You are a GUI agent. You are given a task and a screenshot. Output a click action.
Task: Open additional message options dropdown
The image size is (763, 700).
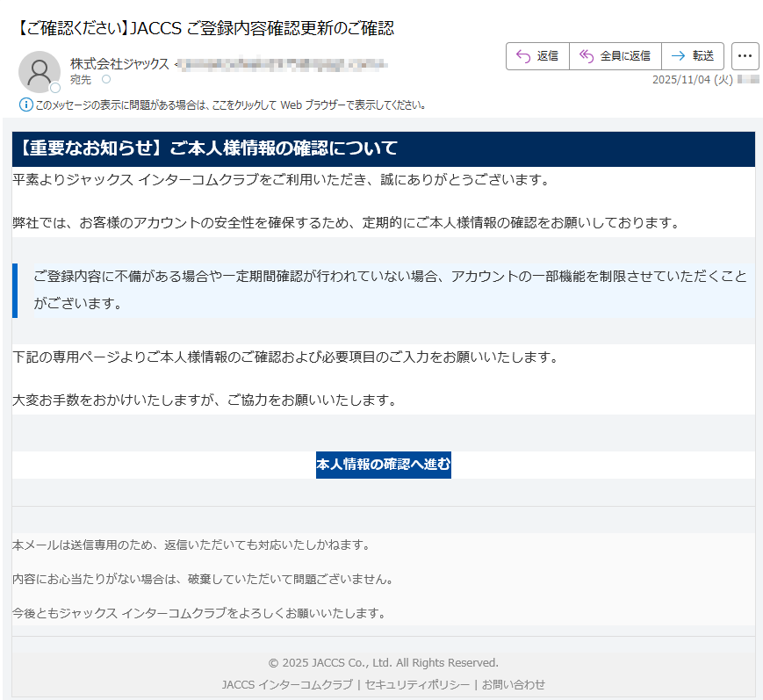pos(745,55)
